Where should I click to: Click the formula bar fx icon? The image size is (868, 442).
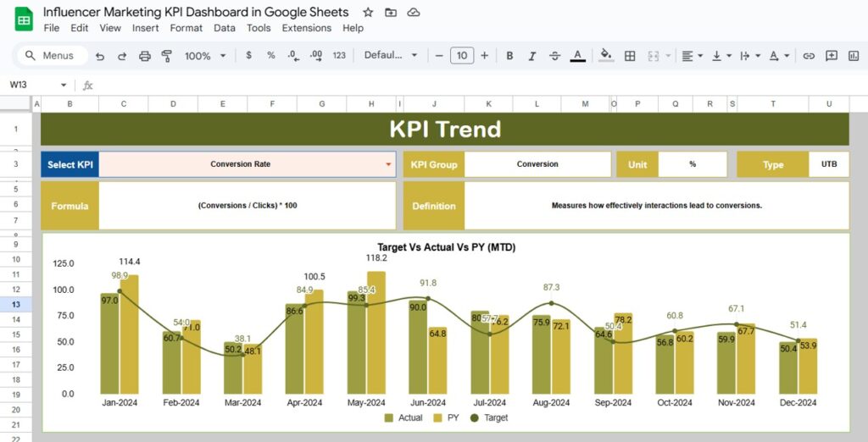pos(87,86)
